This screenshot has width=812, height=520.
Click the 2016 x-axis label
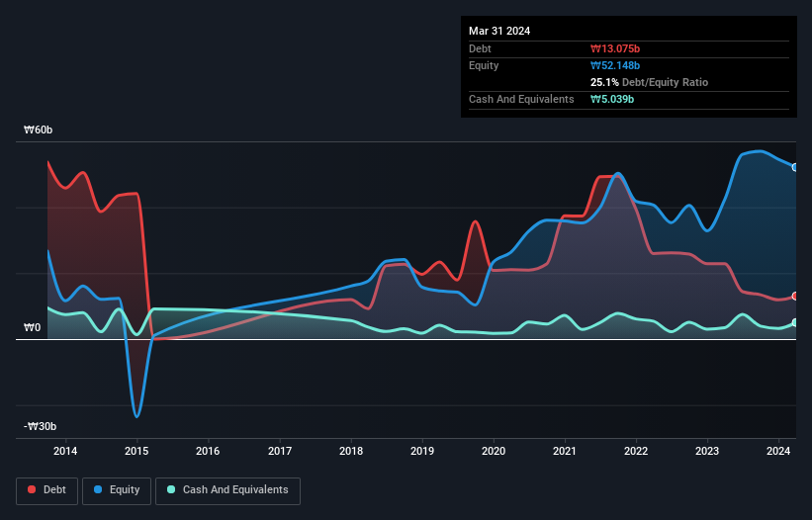208,451
